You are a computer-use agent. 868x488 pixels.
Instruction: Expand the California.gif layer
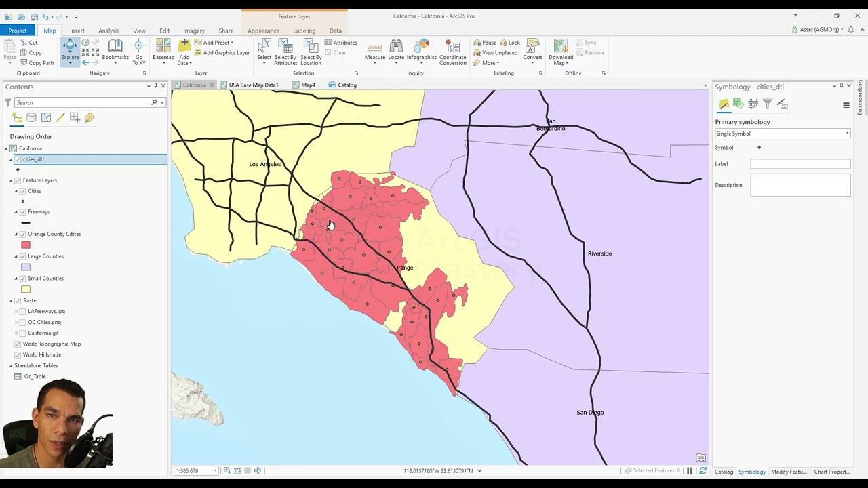(x=16, y=333)
